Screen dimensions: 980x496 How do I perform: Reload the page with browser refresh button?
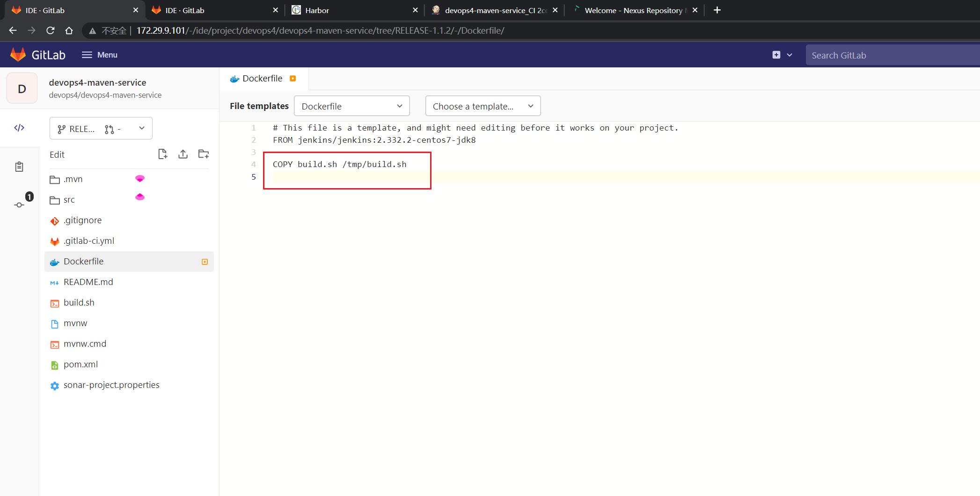click(51, 30)
